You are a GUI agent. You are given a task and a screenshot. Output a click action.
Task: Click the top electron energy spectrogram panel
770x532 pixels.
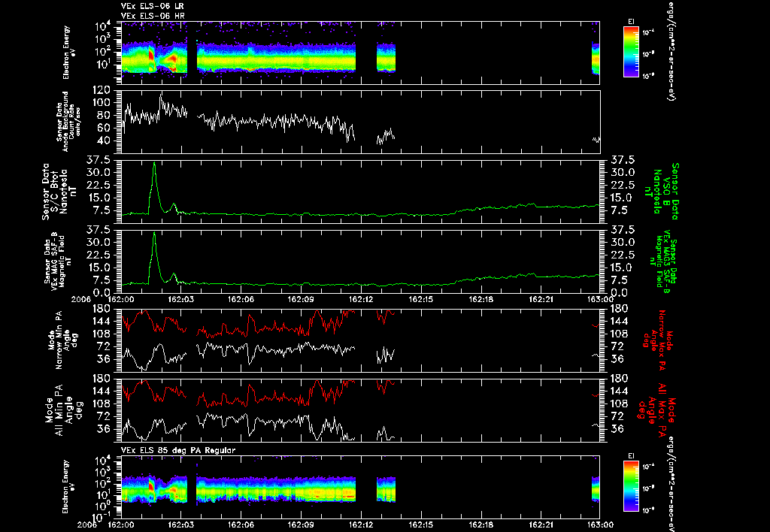360,53
